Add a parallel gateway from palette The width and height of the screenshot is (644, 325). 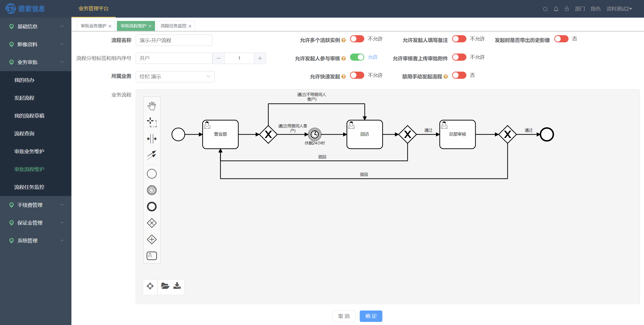coord(151,239)
